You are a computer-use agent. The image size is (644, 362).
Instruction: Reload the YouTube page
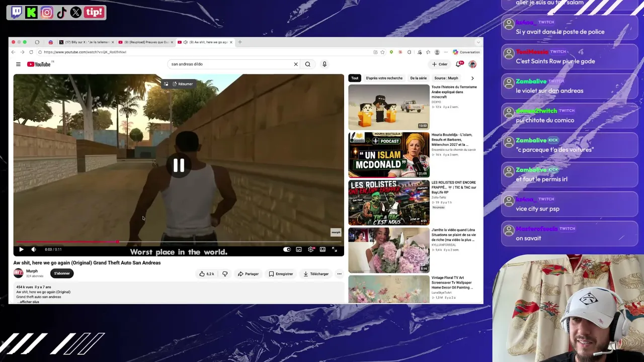click(31, 52)
